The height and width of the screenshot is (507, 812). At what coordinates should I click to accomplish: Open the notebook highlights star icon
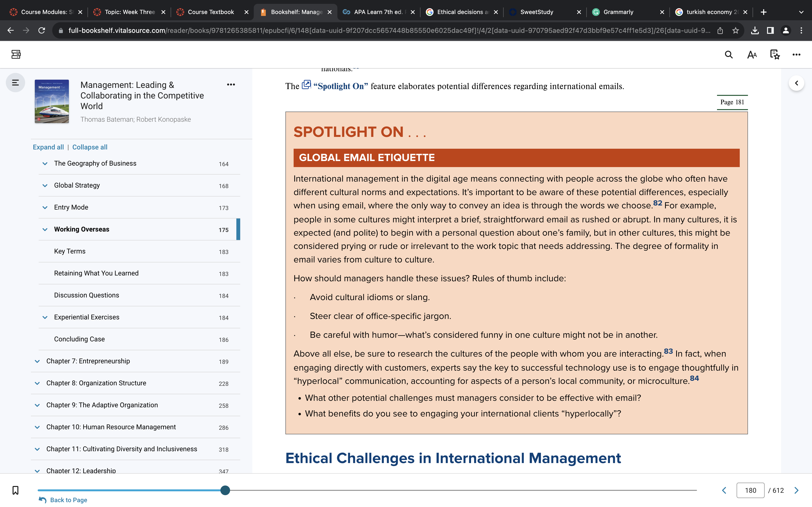775,54
